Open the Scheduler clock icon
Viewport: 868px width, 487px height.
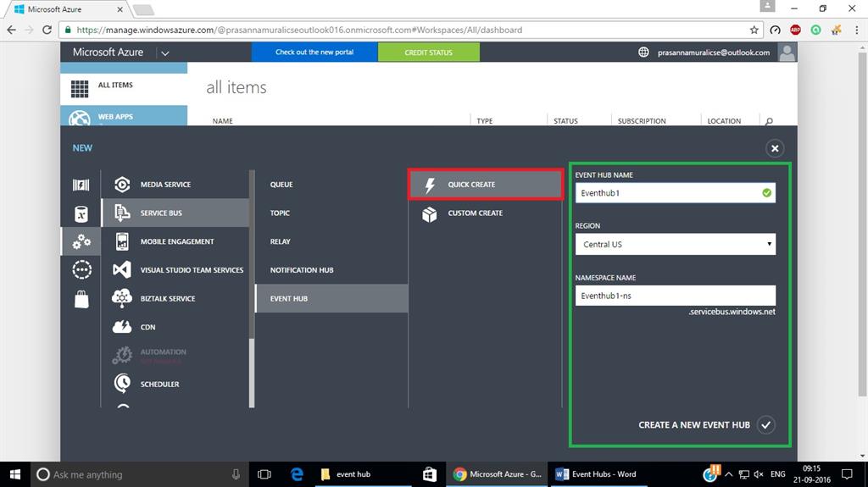pos(122,383)
